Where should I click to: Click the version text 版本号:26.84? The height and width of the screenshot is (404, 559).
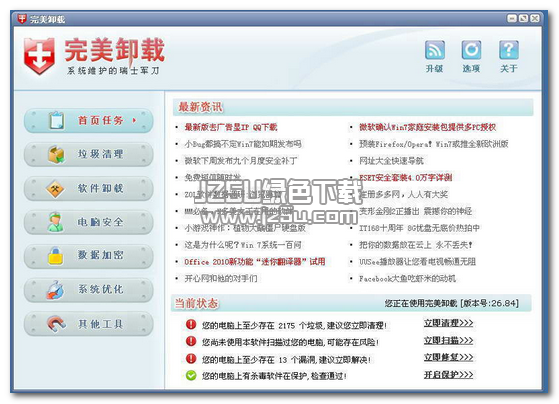[x=489, y=303]
